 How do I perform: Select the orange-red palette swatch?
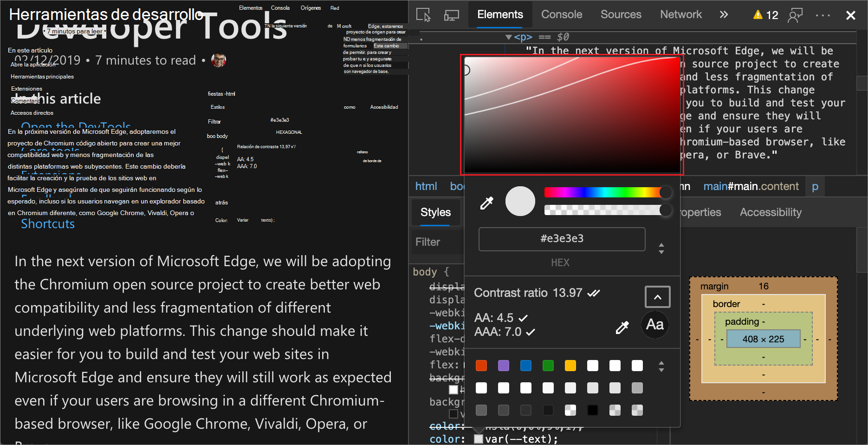[481, 366]
